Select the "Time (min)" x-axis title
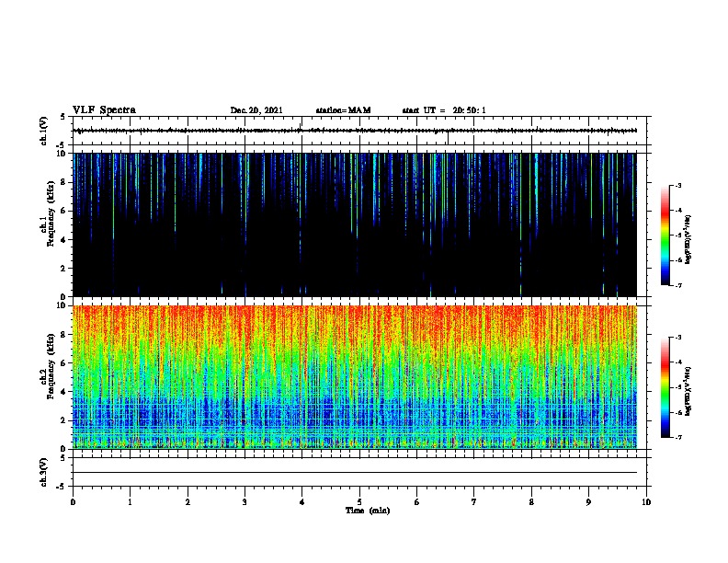This screenshot has width=728, height=563. (368, 511)
